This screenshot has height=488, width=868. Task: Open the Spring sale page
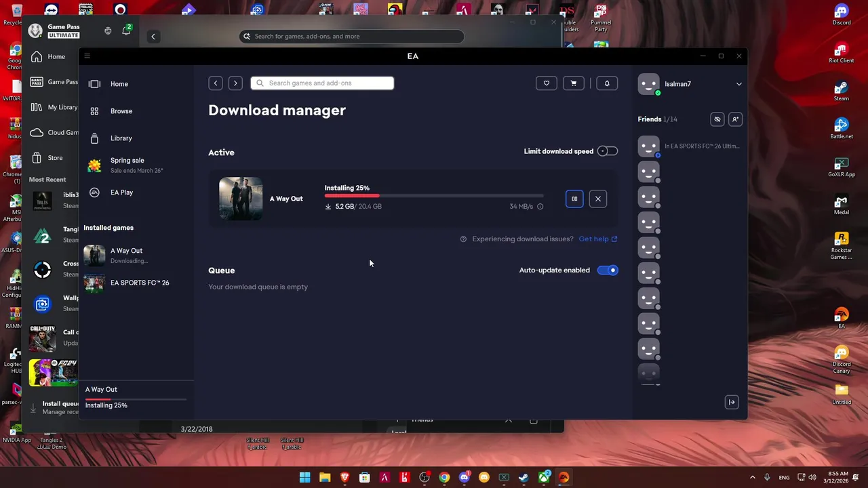point(136,165)
